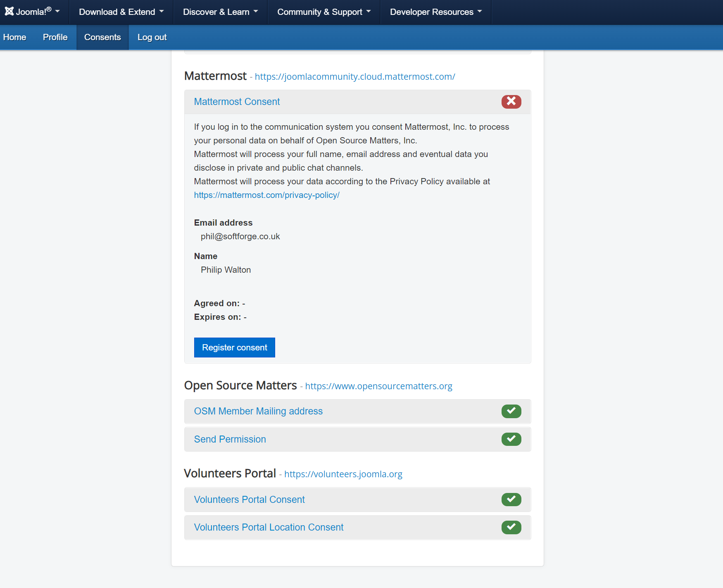723x588 pixels.
Task: Expand the Download & Extend dropdown
Action: tap(121, 12)
